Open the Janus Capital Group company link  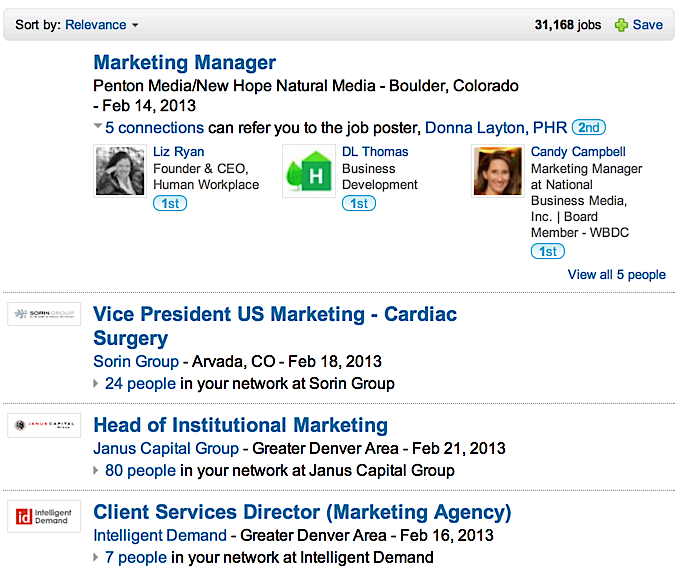[166, 448]
